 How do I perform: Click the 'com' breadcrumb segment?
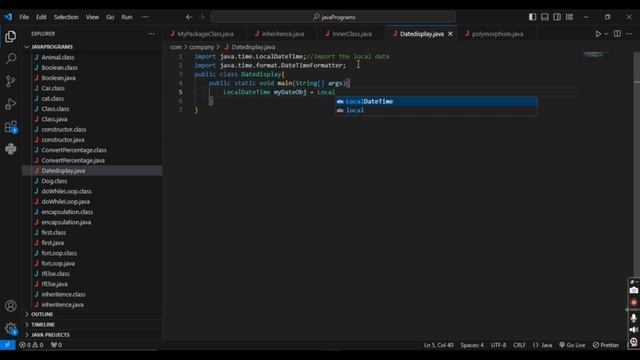click(x=176, y=47)
